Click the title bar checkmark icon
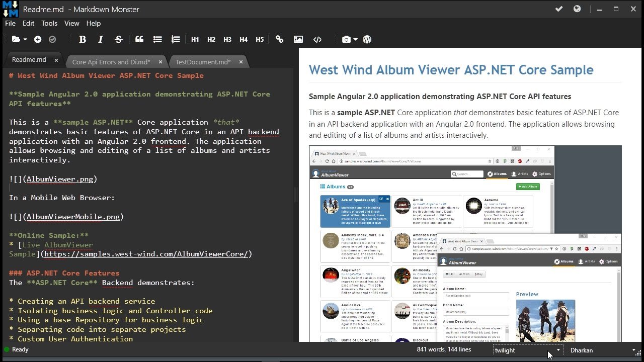This screenshot has height=362, width=644. coord(559,9)
